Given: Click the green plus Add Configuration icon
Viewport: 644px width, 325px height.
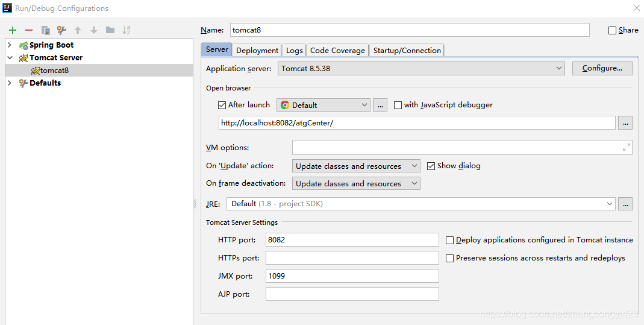Looking at the screenshot, I should (x=13, y=30).
